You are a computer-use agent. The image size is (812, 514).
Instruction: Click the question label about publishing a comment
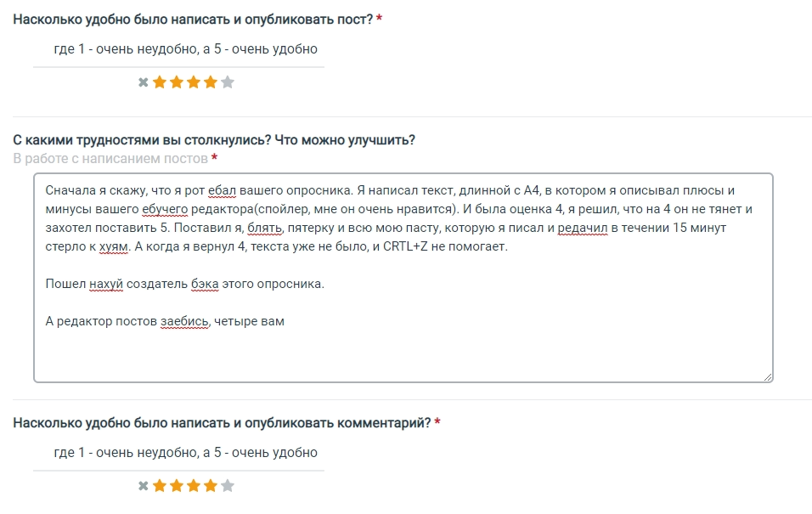coord(222,423)
